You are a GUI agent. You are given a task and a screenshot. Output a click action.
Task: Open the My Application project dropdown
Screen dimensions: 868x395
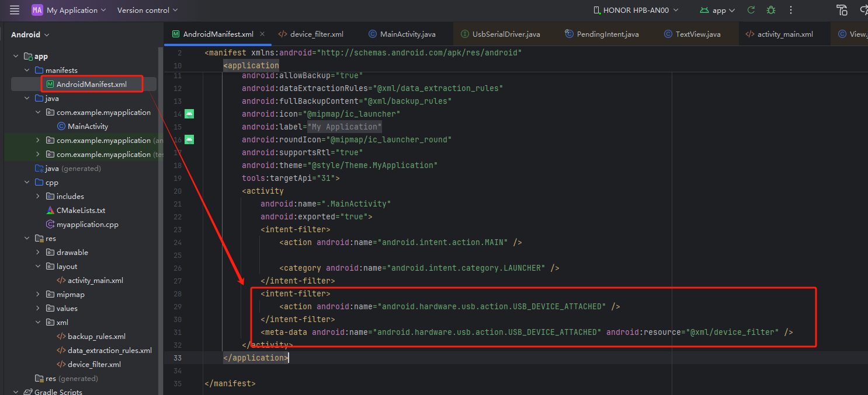(x=77, y=10)
